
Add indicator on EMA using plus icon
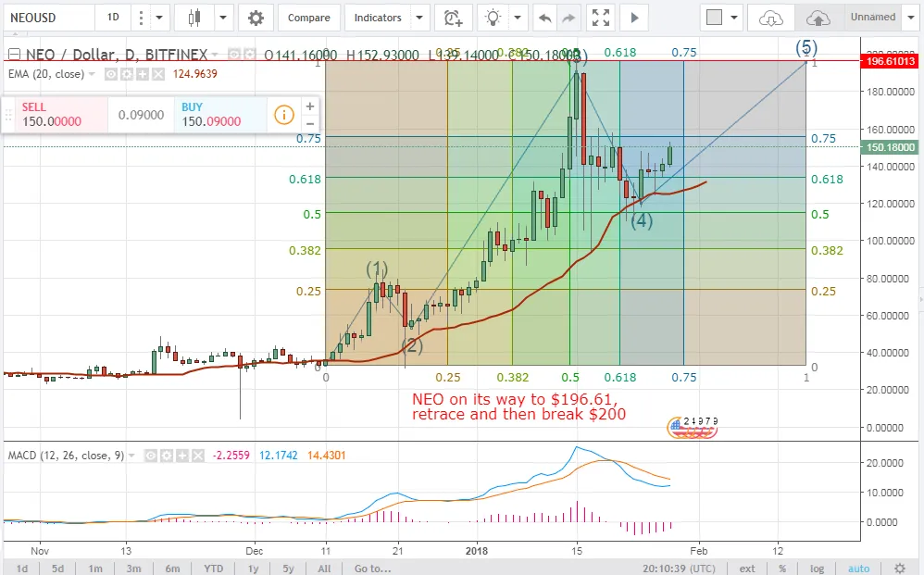click(x=143, y=74)
